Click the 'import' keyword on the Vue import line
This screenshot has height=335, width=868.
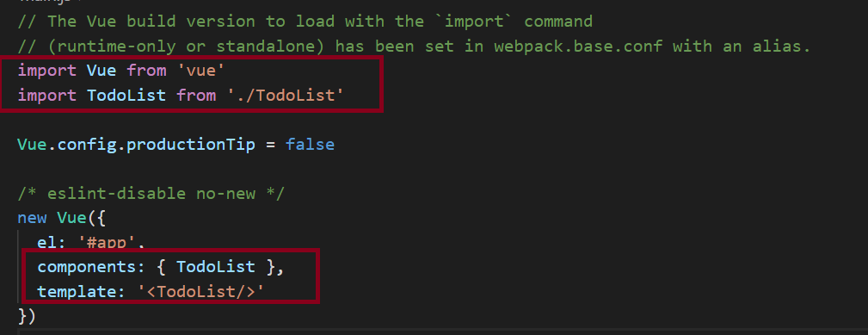coord(47,71)
